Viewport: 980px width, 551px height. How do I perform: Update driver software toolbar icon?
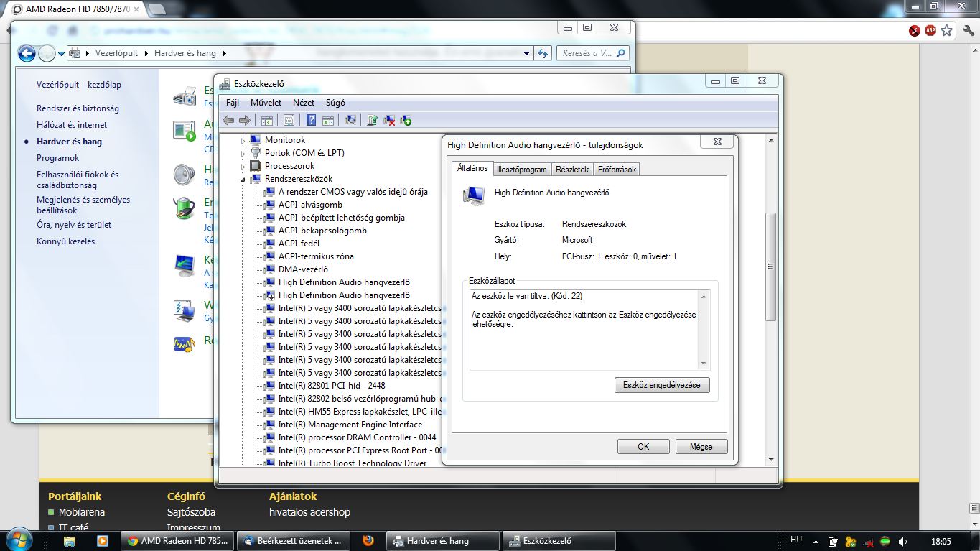pyautogui.click(x=373, y=121)
